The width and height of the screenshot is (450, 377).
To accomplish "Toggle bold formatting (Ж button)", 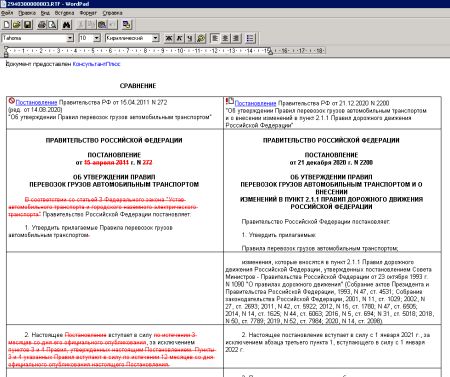I will tap(169, 38).
